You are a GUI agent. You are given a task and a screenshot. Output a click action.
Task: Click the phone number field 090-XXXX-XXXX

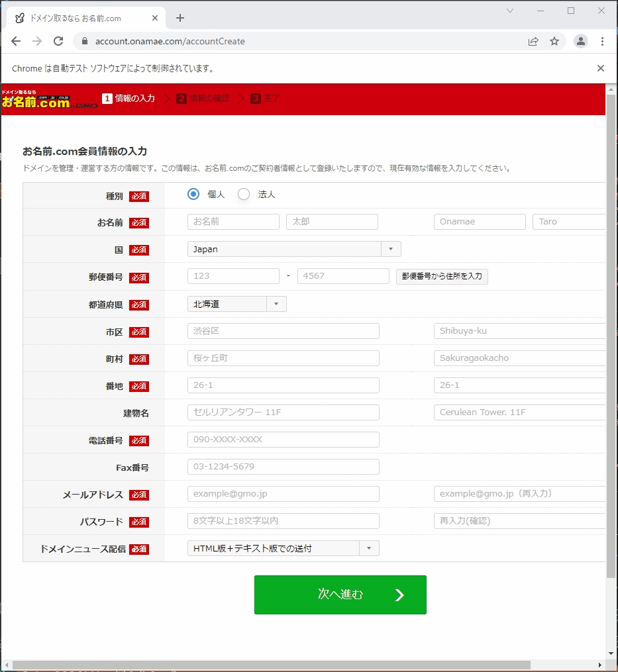283,440
